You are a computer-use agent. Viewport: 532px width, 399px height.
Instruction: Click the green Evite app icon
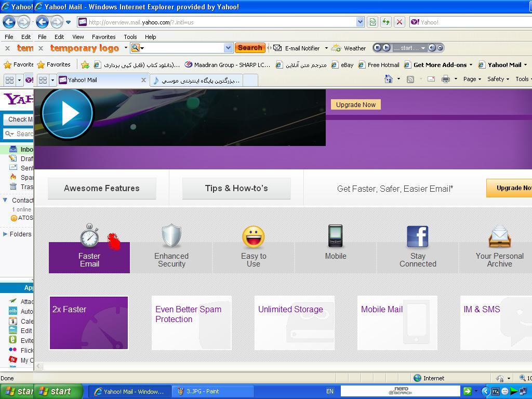coord(13,340)
